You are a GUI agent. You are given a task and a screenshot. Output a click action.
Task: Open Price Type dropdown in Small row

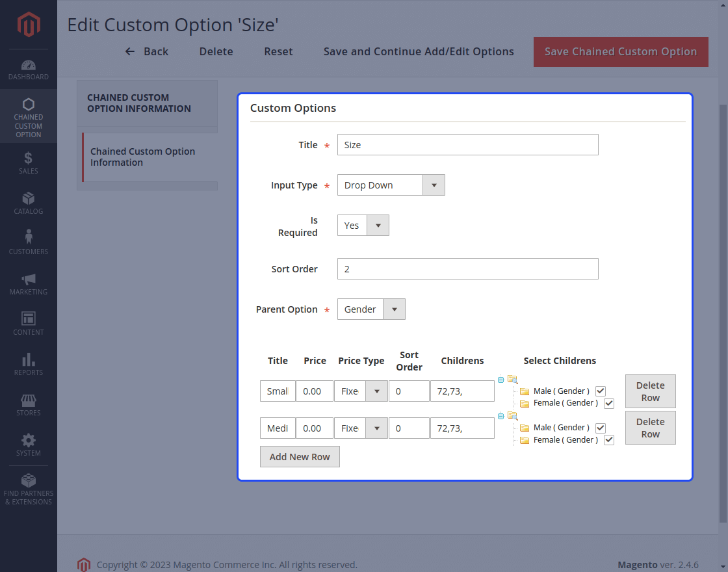tap(361, 391)
